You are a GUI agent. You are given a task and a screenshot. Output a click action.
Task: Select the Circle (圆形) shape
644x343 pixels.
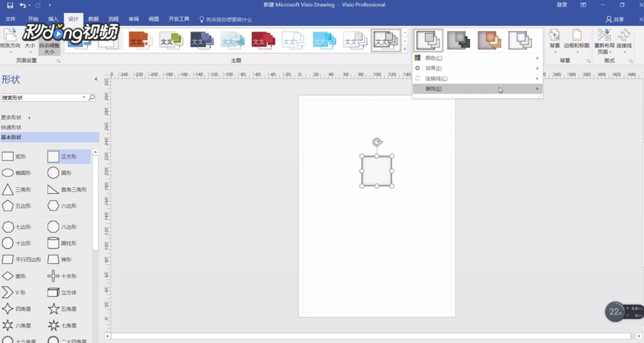click(x=60, y=173)
